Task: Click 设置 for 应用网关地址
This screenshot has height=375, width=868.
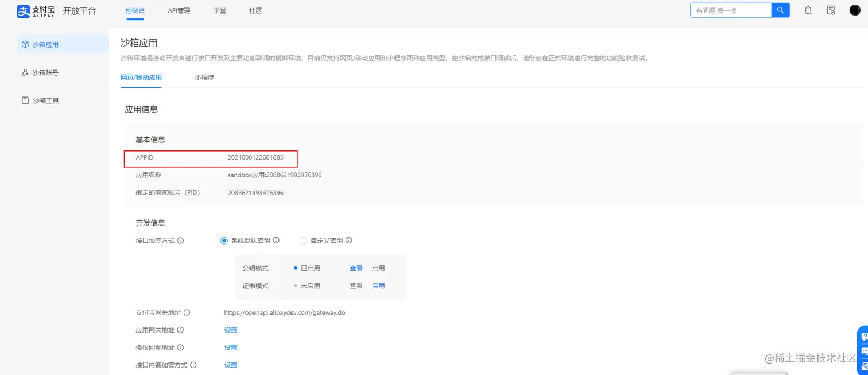Action: 230,330
